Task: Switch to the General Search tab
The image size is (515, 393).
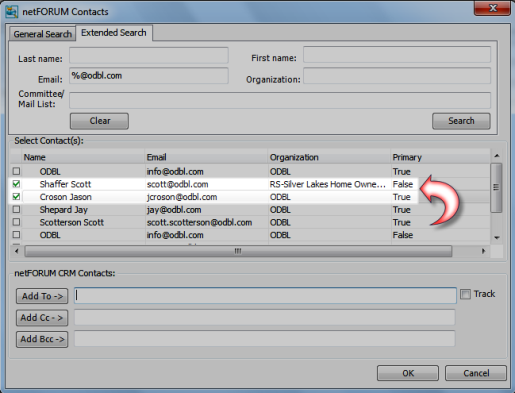Action: (x=42, y=34)
